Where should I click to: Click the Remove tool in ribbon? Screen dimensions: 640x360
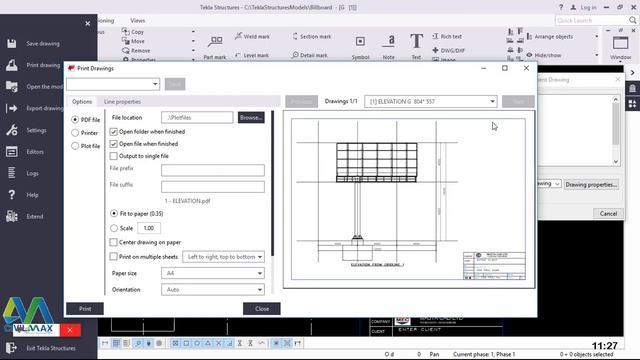[x=136, y=50]
